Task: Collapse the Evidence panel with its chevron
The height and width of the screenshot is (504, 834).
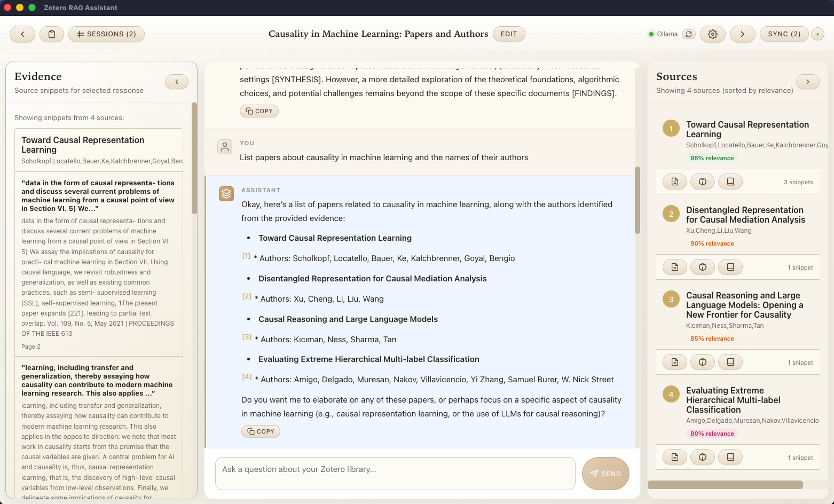Action: pyautogui.click(x=176, y=81)
